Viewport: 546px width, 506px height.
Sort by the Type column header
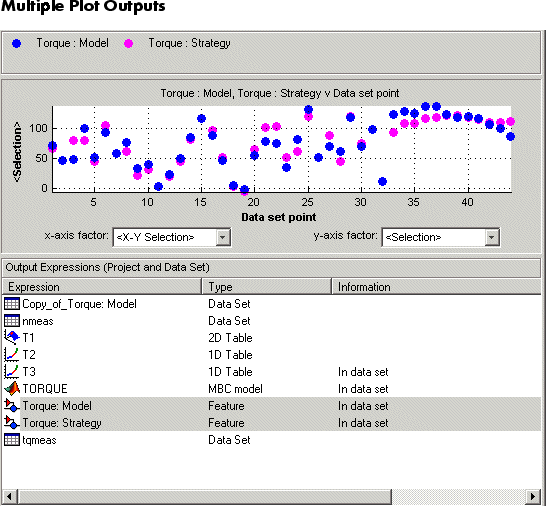(x=266, y=287)
